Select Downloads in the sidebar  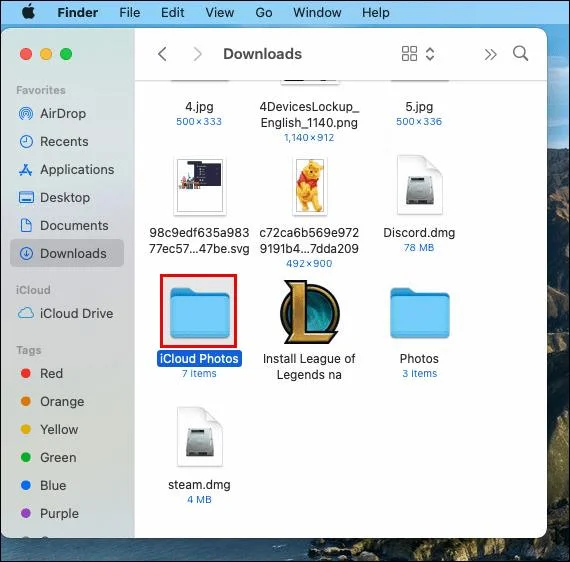67,253
